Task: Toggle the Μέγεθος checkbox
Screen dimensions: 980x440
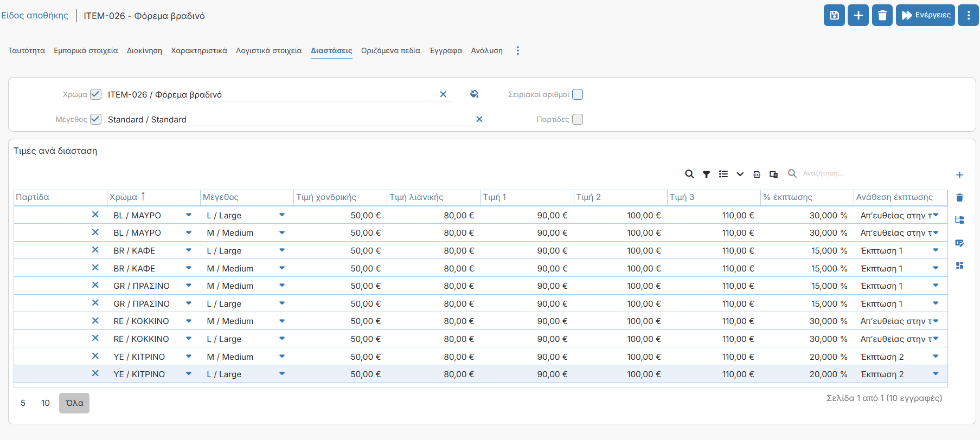Action: [95, 119]
